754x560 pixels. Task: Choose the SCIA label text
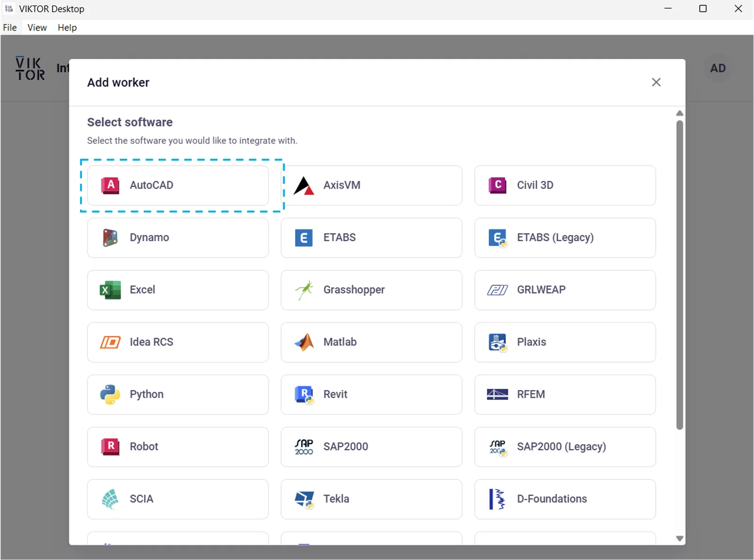(141, 499)
